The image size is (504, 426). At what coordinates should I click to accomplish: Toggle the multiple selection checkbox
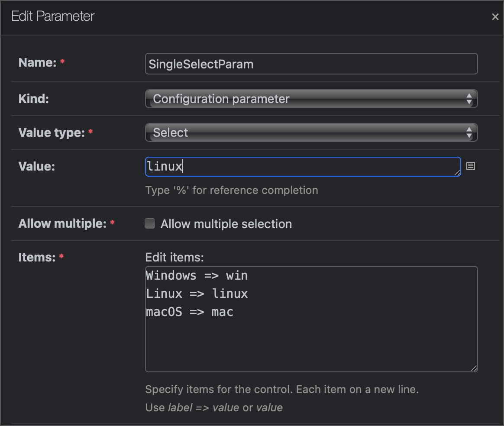(x=149, y=223)
